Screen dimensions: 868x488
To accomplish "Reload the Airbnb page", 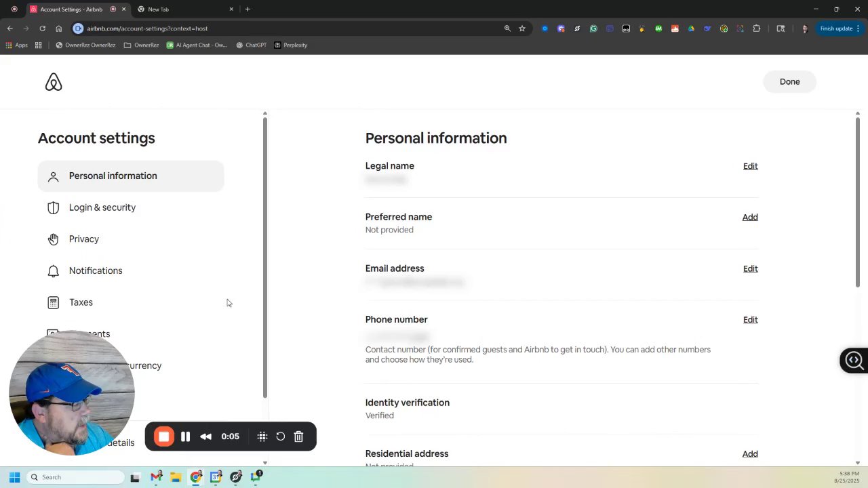I will 42,28.
